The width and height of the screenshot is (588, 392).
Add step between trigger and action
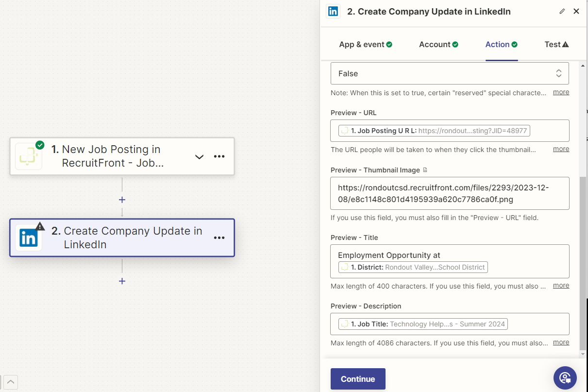click(x=122, y=200)
